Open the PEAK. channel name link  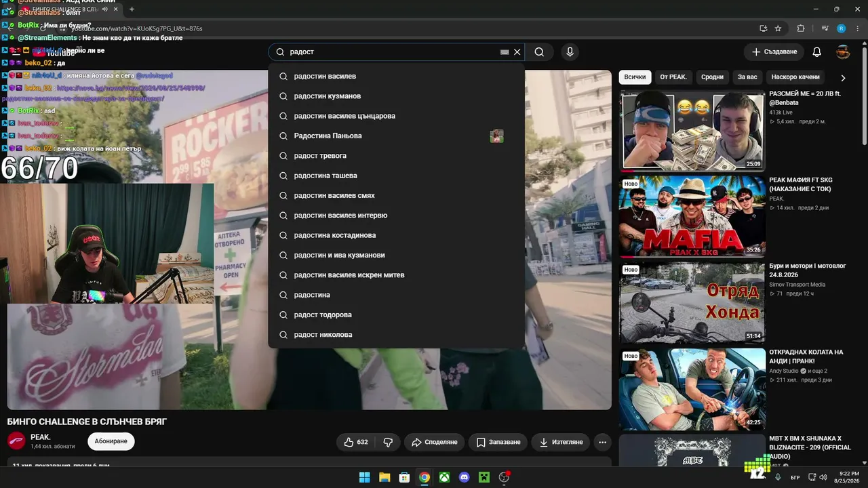coord(41,437)
